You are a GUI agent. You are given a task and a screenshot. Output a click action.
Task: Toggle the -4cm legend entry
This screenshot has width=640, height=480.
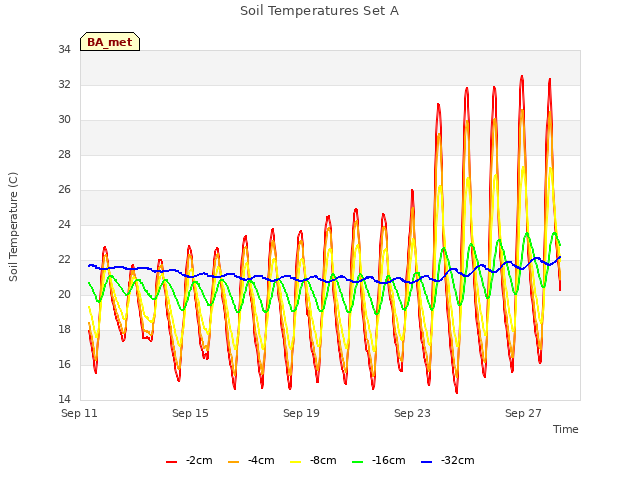point(251,460)
